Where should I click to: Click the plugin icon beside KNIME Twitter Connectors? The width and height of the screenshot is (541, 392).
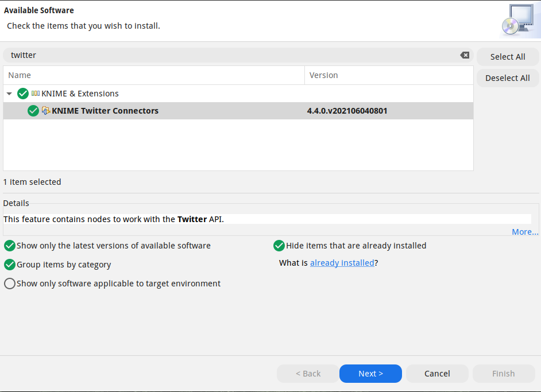45,110
